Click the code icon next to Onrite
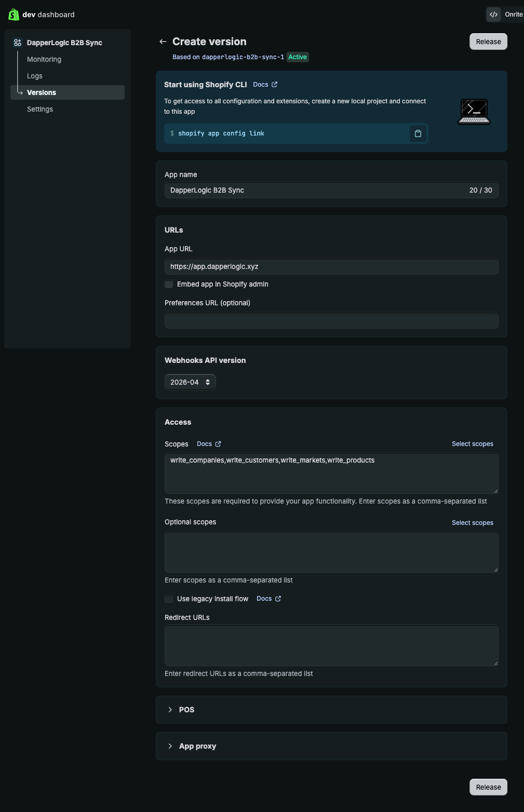Image resolution: width=524 pixels, height=812 pixels. tap(493, 15)
